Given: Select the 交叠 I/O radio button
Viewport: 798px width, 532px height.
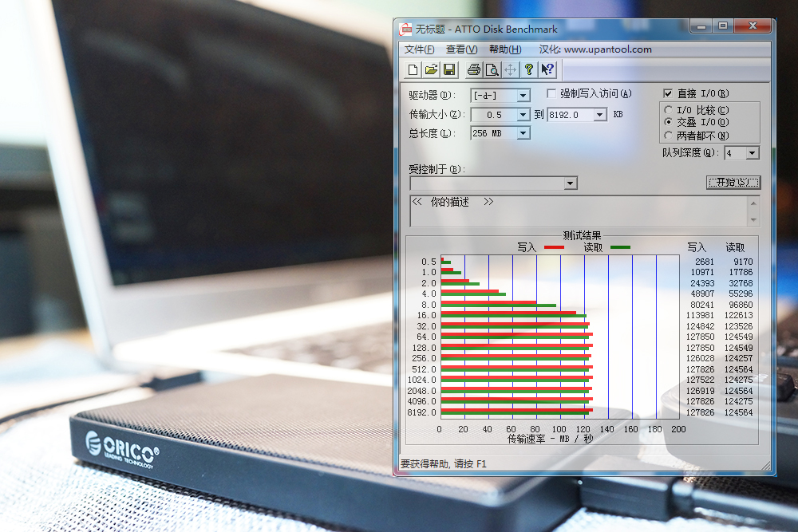Looking at the screenshot, I should 668,122.
